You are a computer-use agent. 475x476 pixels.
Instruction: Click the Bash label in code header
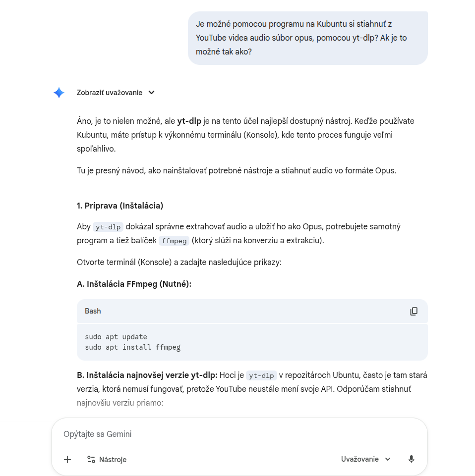tap(93, 311)
